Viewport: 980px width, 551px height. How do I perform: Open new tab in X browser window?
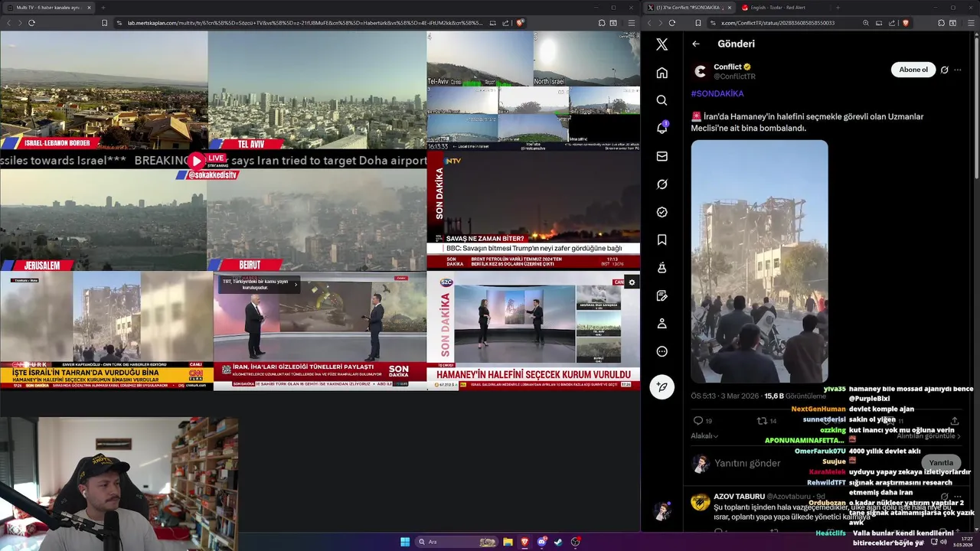pyautogui.click(x=837, y=8)
